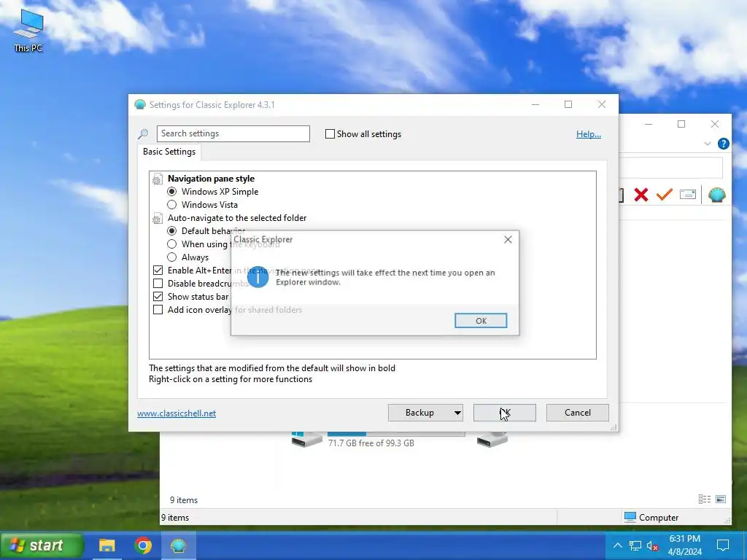The height and width of the screenshot is (560, 747).
Task: Open File Explorer from the taskbar
Action: pyautogui.click(x=107, y=545)
